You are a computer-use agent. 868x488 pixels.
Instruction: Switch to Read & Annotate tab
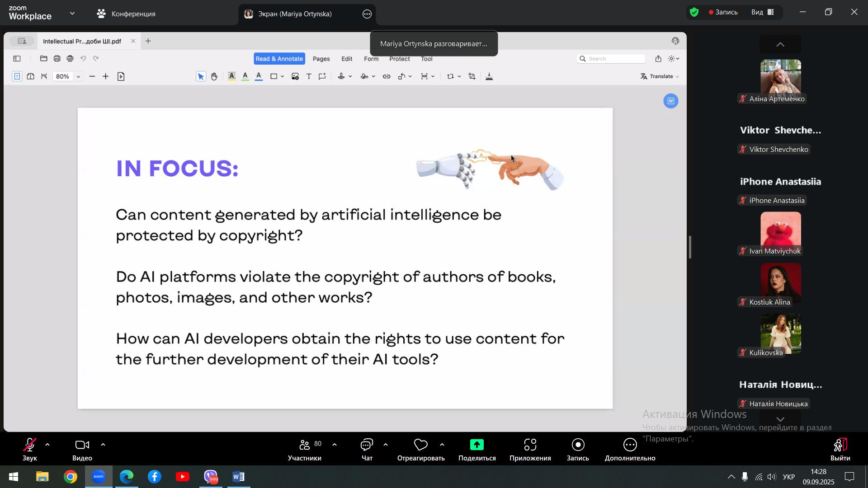tap(279, 59)
